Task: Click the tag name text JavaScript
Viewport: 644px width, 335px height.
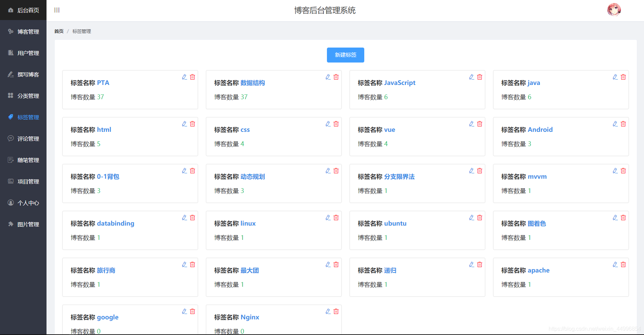Action: 400,83
